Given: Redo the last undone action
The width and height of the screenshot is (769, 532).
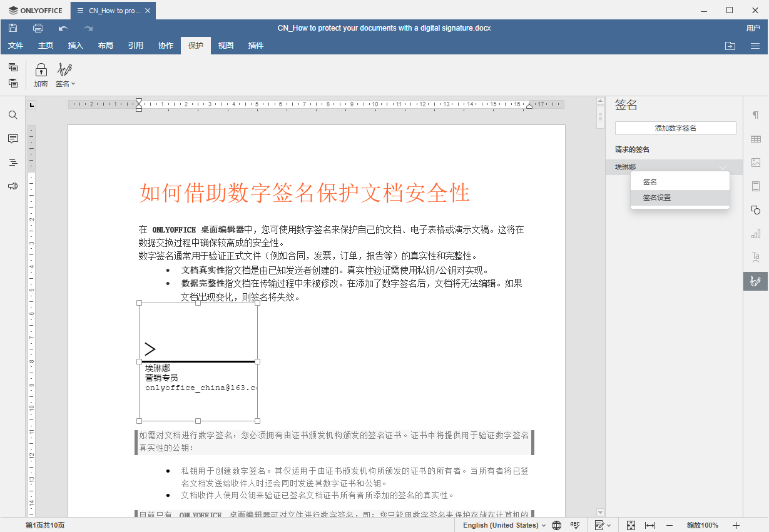Looking at the screenshot, I should coord(88,28).
